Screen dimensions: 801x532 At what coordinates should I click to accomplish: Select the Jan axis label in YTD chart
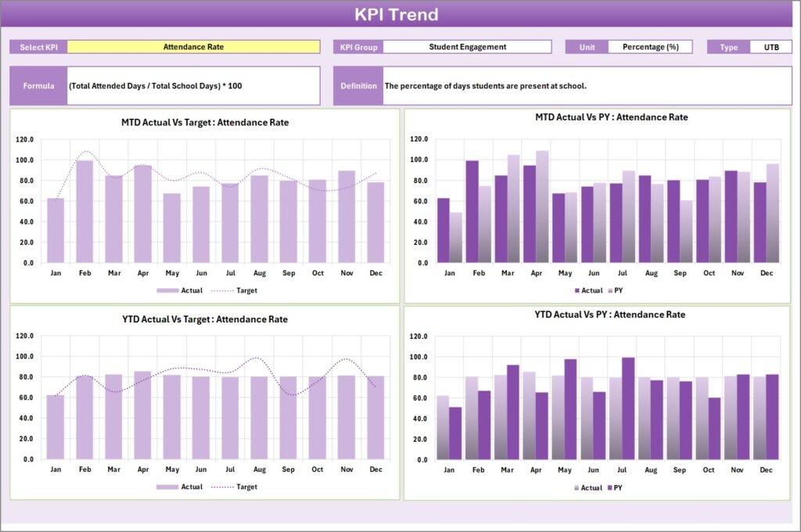pyautogui.click(x=55, y=469)
